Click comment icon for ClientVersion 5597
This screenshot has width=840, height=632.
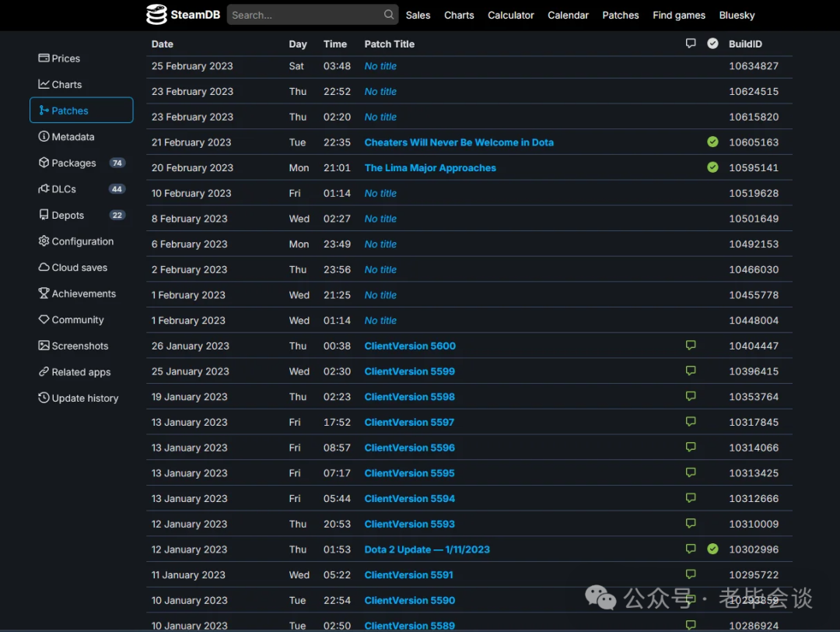pyautogui.click(x=691, y=422)
